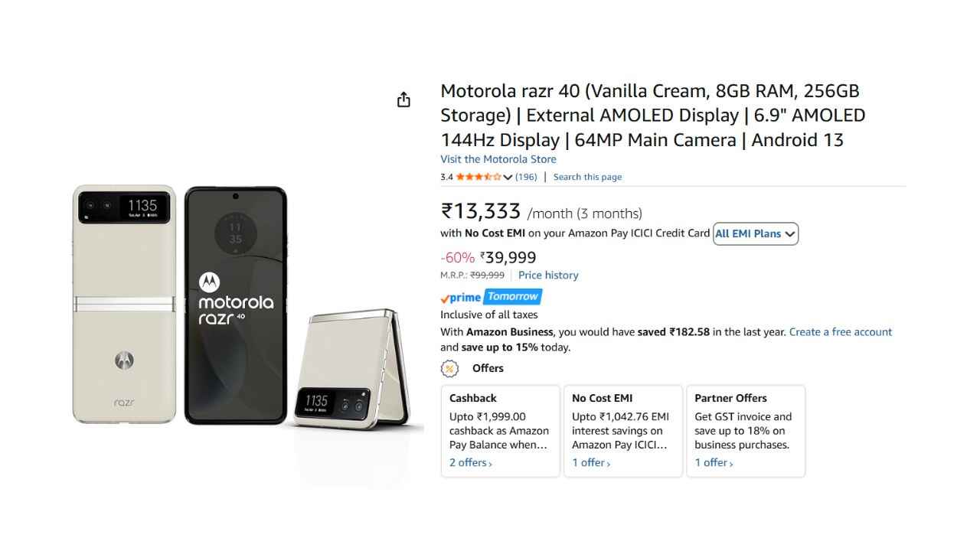
Task: Click the Prime logo badge
Action: click(x=461, y=298)
